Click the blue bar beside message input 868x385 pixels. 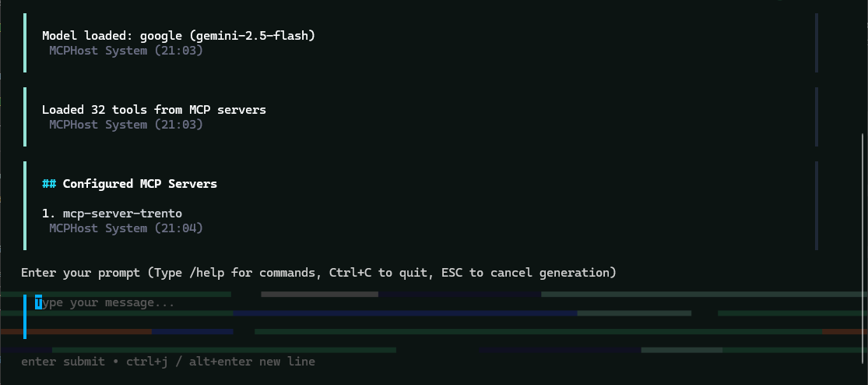(x=25, y=316)
